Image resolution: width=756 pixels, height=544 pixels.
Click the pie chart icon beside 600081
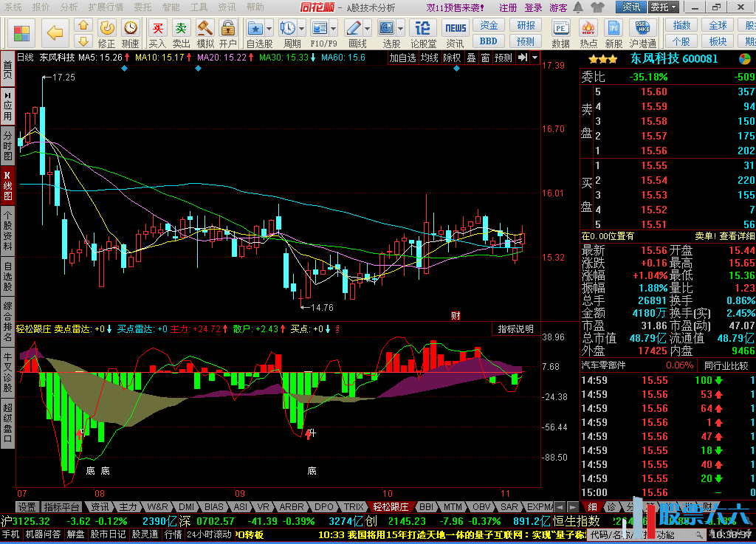tap(746, 59)
